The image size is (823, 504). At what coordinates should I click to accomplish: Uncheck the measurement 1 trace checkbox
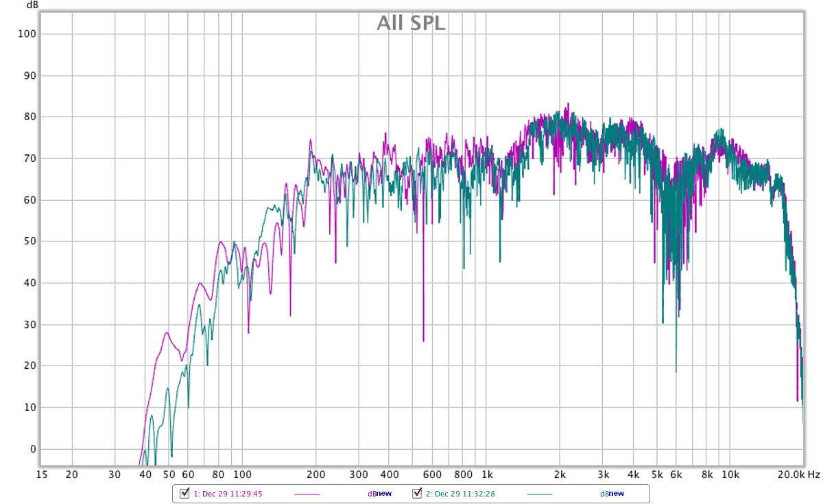pos(184,494)
